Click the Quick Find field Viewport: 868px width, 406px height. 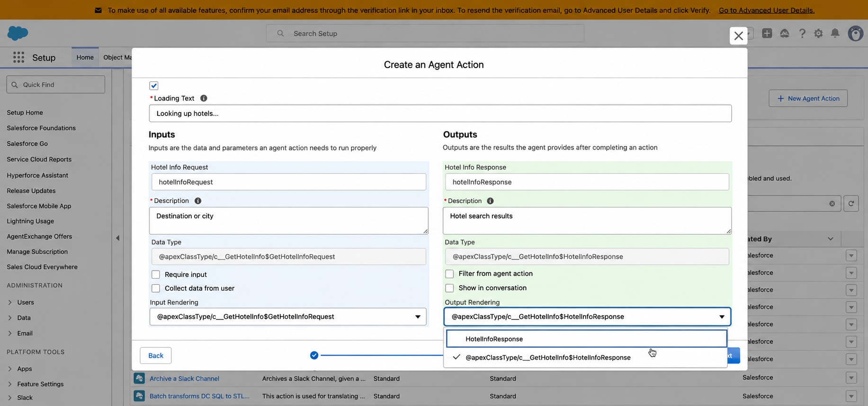tap(56, 84)
